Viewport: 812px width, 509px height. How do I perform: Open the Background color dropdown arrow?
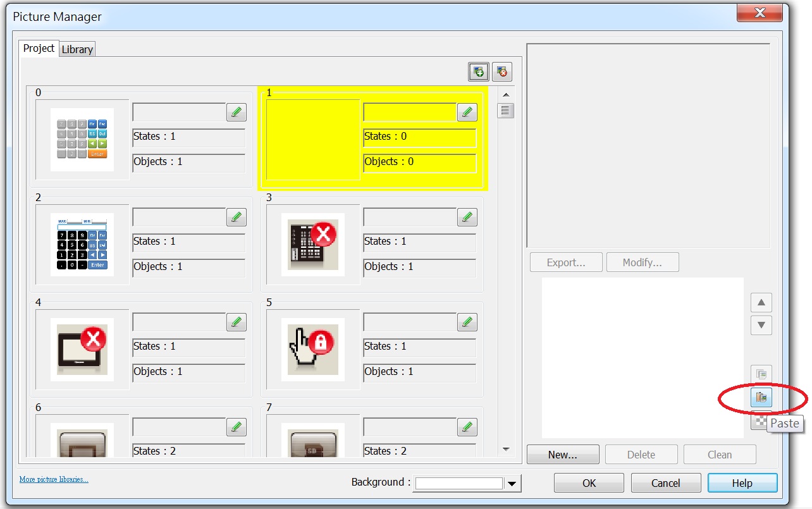(512, 484)
